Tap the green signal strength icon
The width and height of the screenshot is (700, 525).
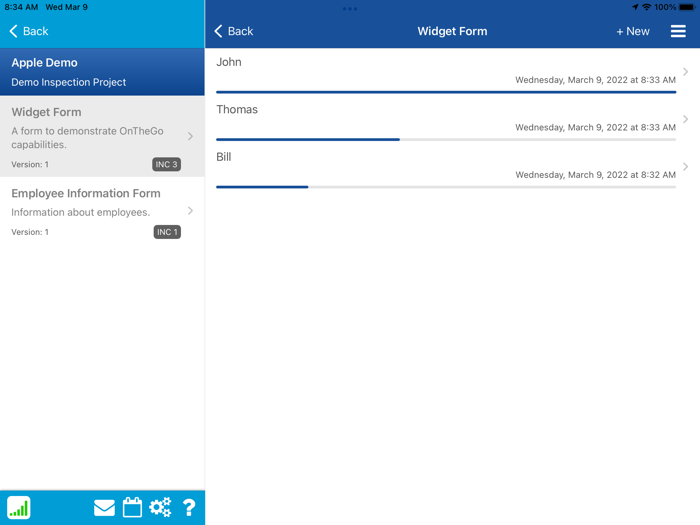[x=18, y=508]
